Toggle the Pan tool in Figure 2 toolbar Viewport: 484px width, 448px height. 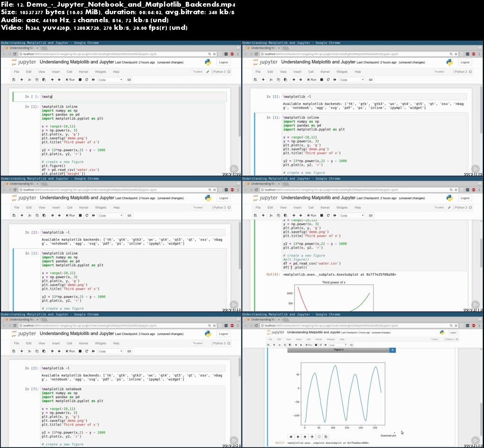(312, 436)
